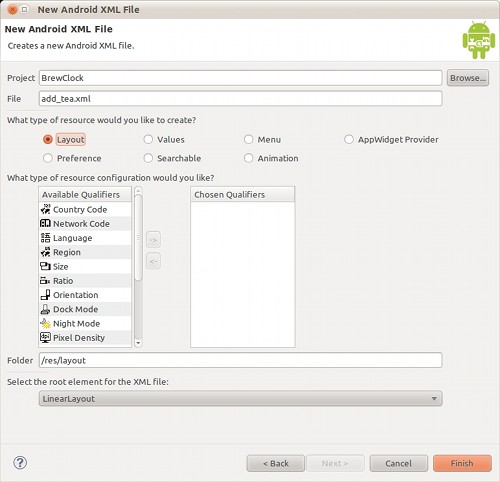
Task: Click into the File name field
Action: click(x=241, y=99)
